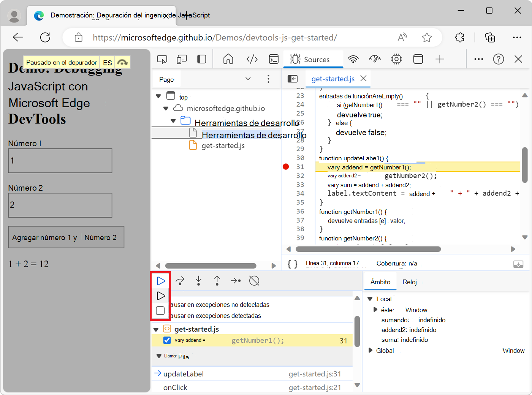Deactivate all breakpoints

tap(254, 281)
